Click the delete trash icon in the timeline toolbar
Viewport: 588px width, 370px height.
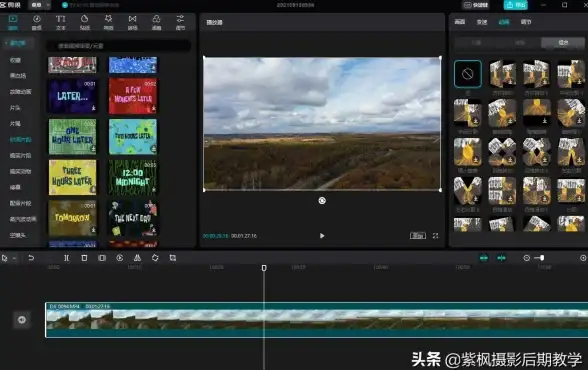(x=84, y=258)
